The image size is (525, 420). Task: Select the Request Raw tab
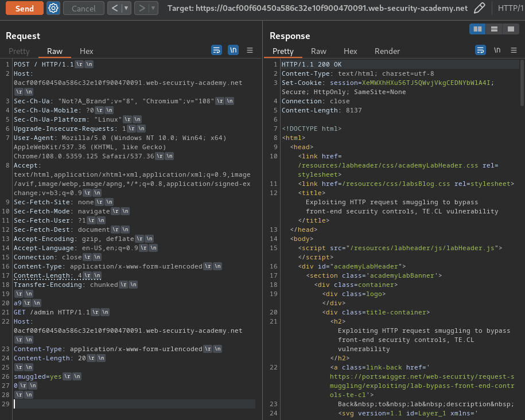pyautogui.click(x=55, y=51)
